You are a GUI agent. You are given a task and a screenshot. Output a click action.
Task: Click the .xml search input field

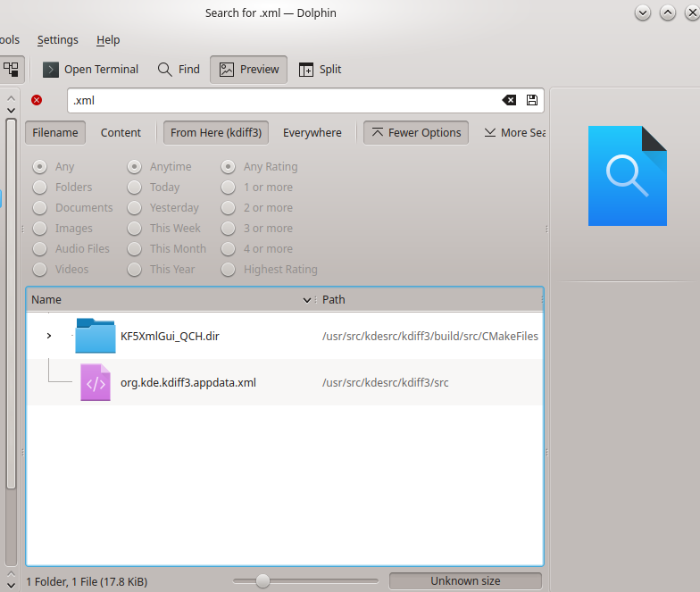coord(284,100)
